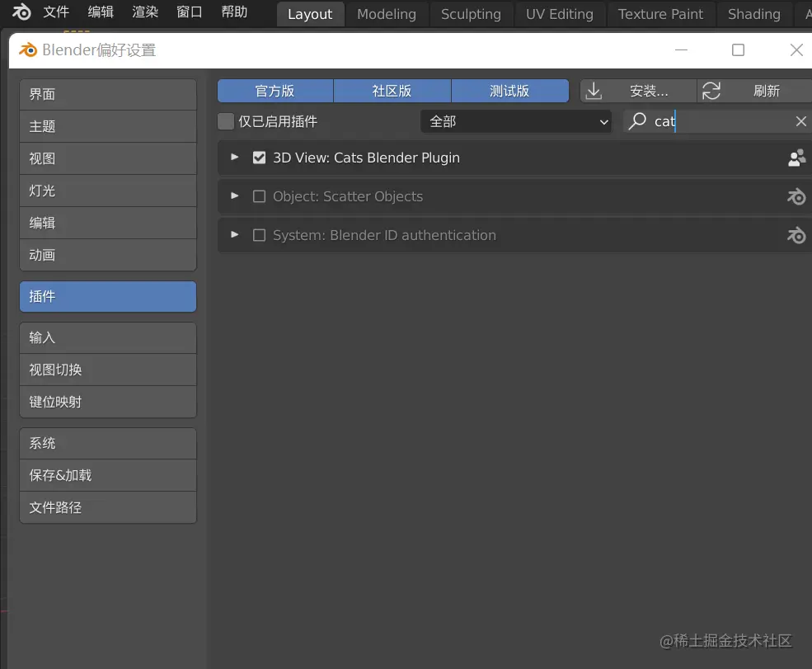Click the 刷新 refresh button
Image resolution: width=812 pixels, height=669 pixels.
[755, 91]
